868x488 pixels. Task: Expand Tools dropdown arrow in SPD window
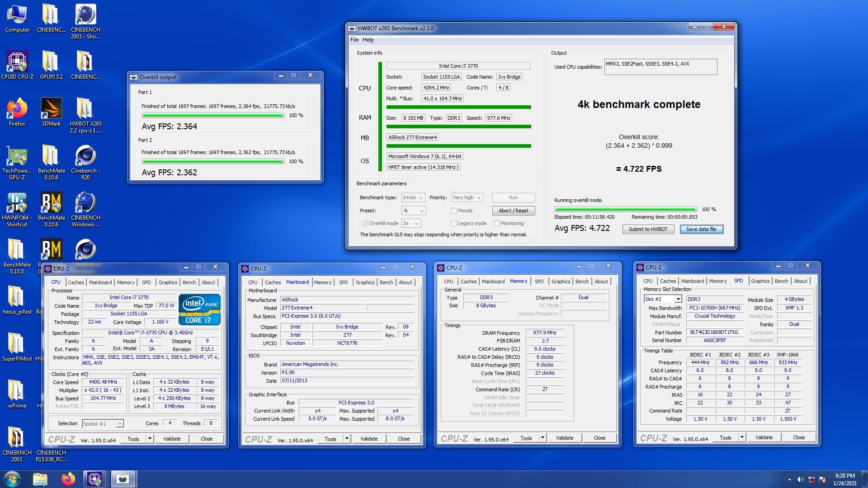tap(742, 437)
